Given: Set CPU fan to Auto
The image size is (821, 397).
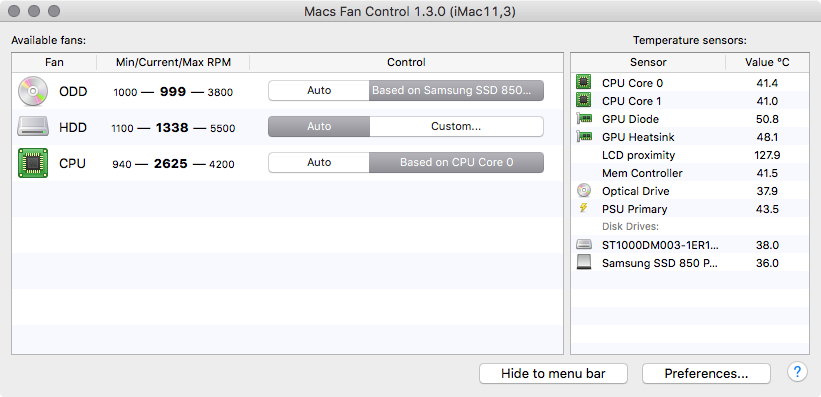Looking at the screenshot, I should point(319,163).
